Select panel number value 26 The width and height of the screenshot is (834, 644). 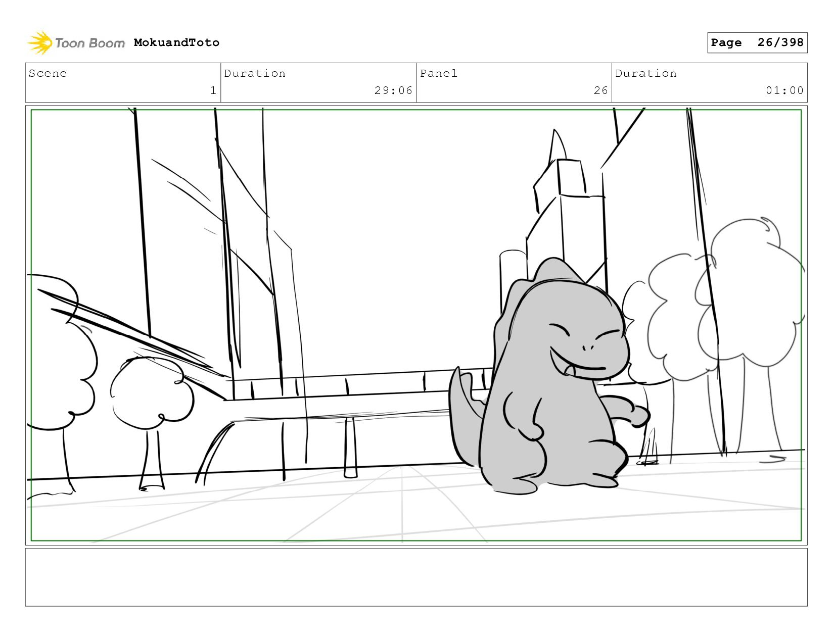tap(600, 90)
